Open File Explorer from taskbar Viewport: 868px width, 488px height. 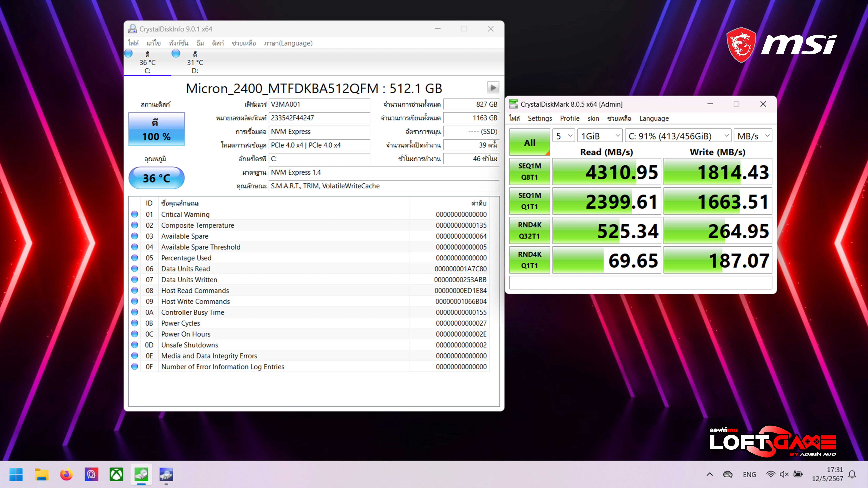[41, 475]
